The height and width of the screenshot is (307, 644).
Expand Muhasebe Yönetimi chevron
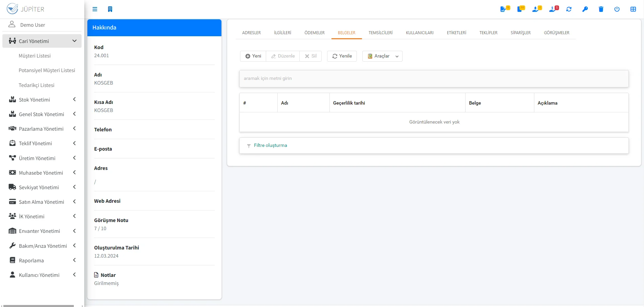point(74,173)
